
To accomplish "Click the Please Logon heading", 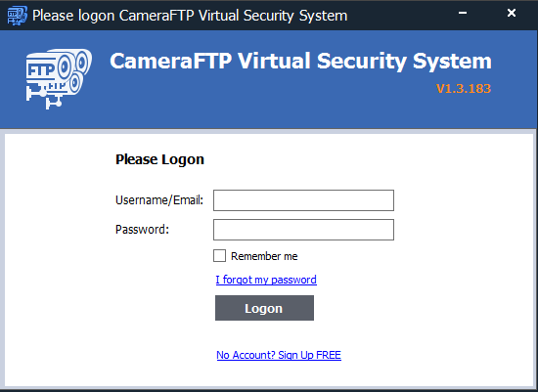I will tap(159, 159).
